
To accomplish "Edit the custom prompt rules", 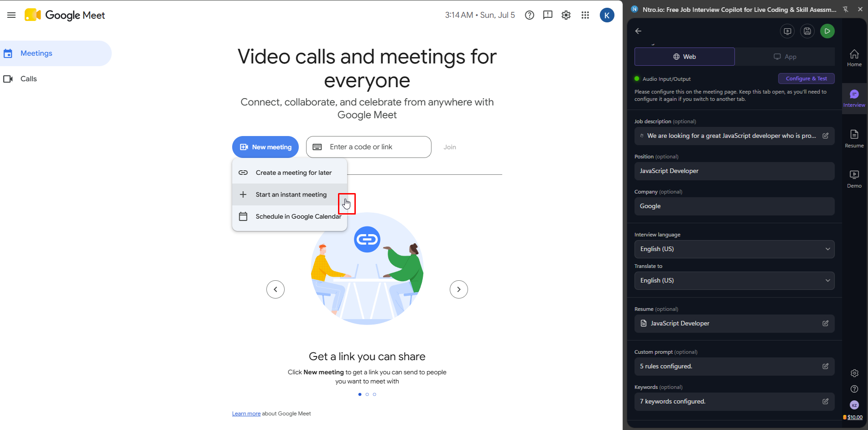I will (x=825, y=366).
